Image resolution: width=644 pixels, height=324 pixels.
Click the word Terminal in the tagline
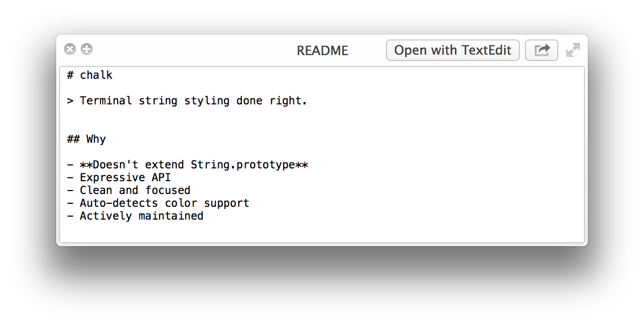point(106,101)
